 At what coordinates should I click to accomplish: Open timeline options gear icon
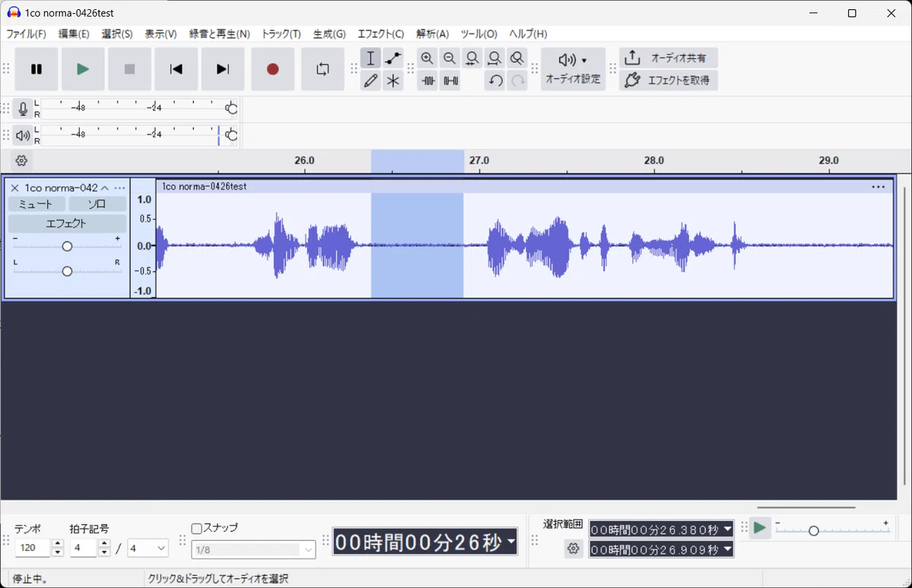point(21,160)
